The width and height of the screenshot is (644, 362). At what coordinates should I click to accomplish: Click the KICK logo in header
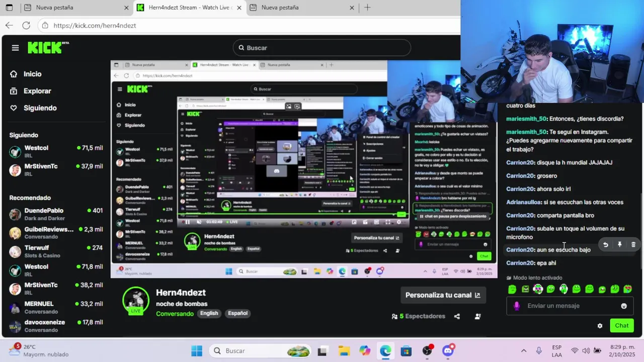pyautogui.click(x=48, y=47)
